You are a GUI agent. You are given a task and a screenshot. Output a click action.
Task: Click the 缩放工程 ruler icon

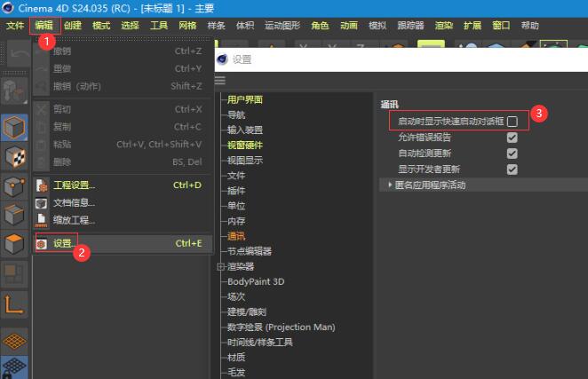tap(41, 220)
